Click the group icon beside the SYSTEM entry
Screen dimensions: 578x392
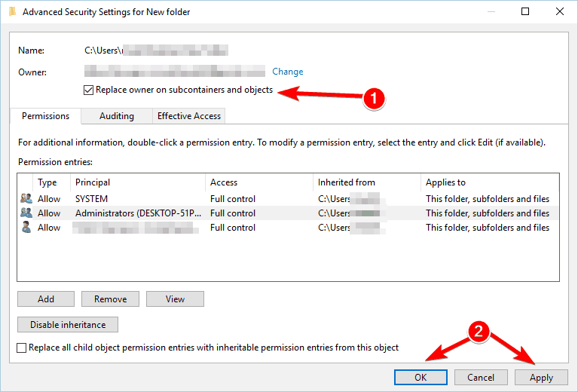[26, 199]
